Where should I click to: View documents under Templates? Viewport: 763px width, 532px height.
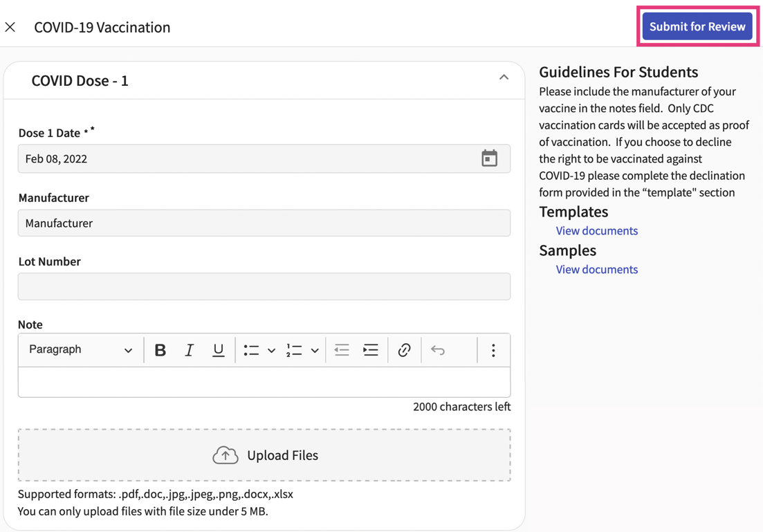click(596, 231)
